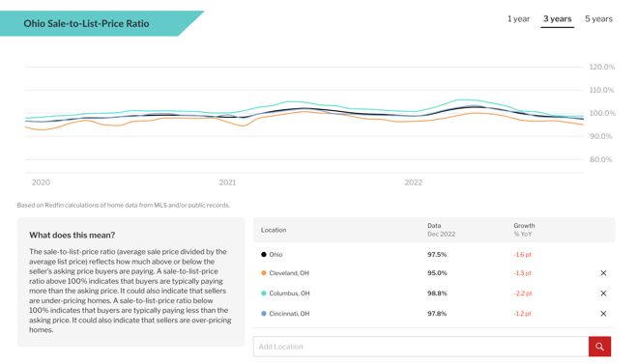The height and width of the screenshot is (364, 638).
Task: Click the 2022 x-axis label
Action: click(x=414, y=182)
